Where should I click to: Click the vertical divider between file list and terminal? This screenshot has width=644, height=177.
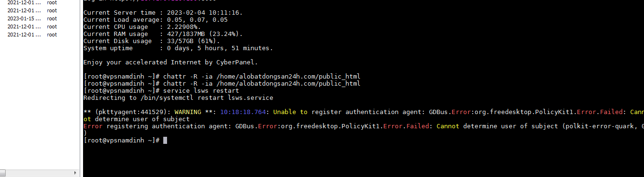click(81, 88)
